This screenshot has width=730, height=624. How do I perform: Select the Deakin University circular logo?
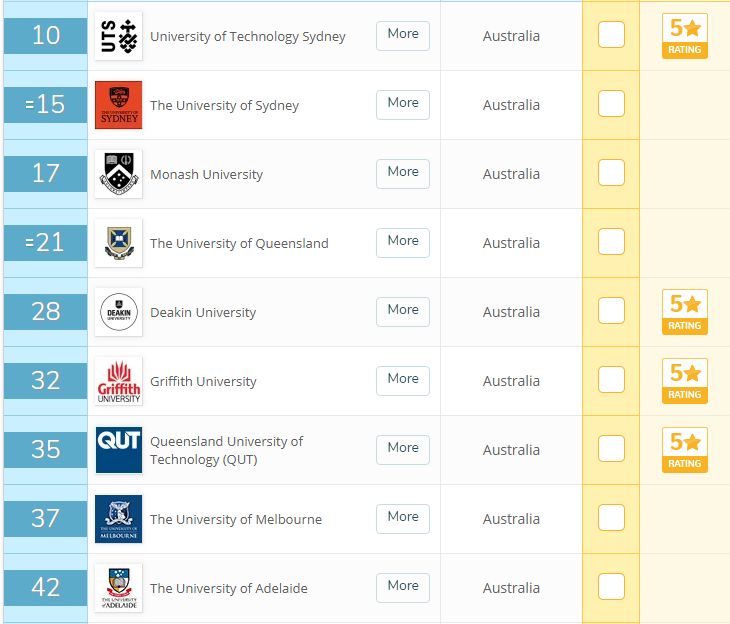click(x=118, y=312)
